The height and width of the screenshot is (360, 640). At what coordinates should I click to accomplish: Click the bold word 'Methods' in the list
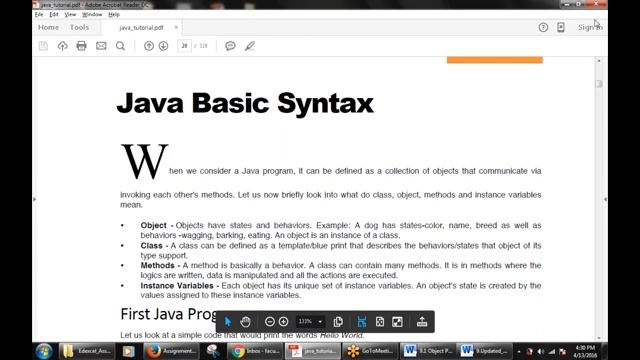(x=158, y=265)
